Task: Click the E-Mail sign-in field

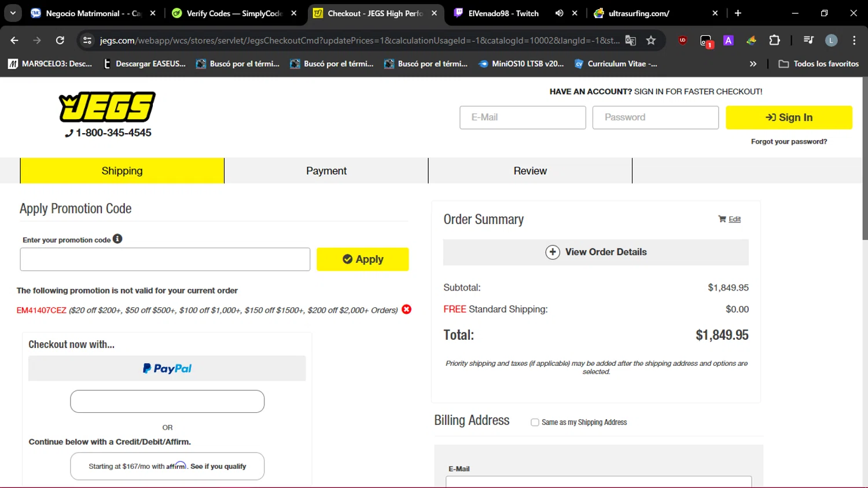Action: point(523,118)
